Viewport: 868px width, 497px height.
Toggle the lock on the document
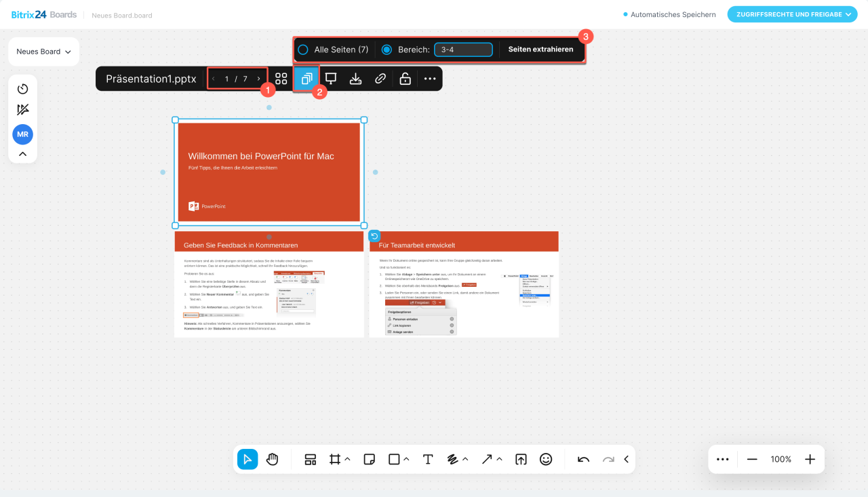405,79
